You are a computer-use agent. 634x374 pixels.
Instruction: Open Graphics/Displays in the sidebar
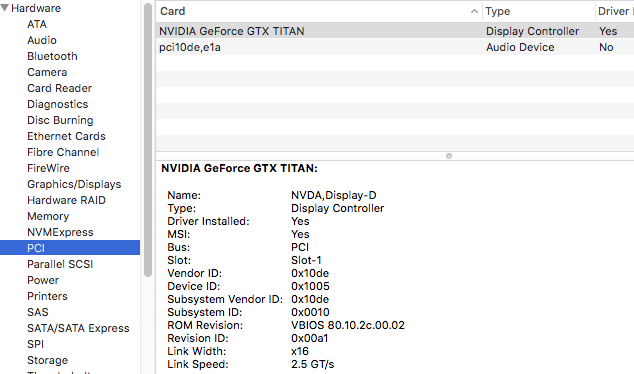(x=74, y=184)
